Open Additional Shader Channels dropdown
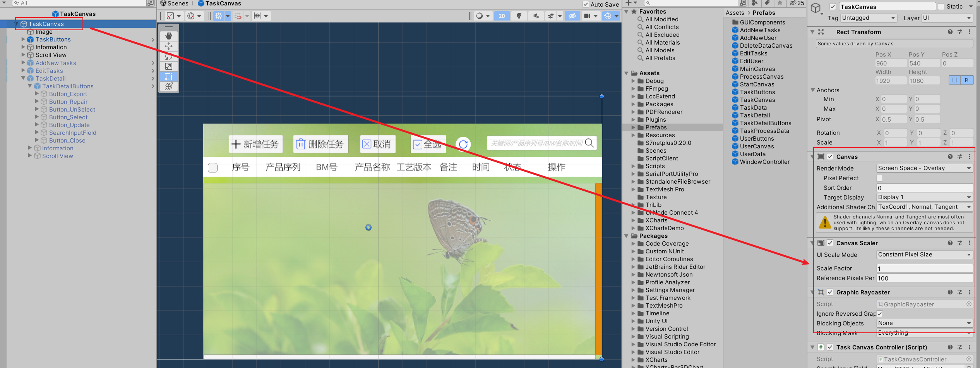Image resolution: width=980 pixels, height=368 pixels. tap(925, 207)
